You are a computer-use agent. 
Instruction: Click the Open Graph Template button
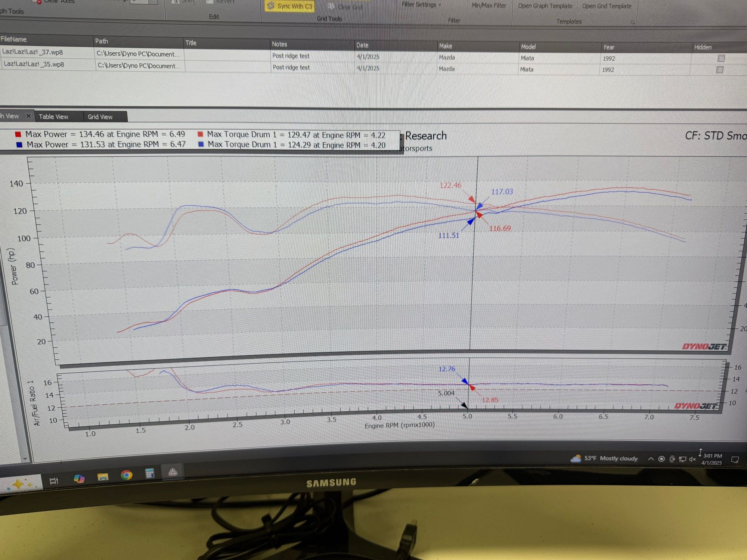coord(545,6)
